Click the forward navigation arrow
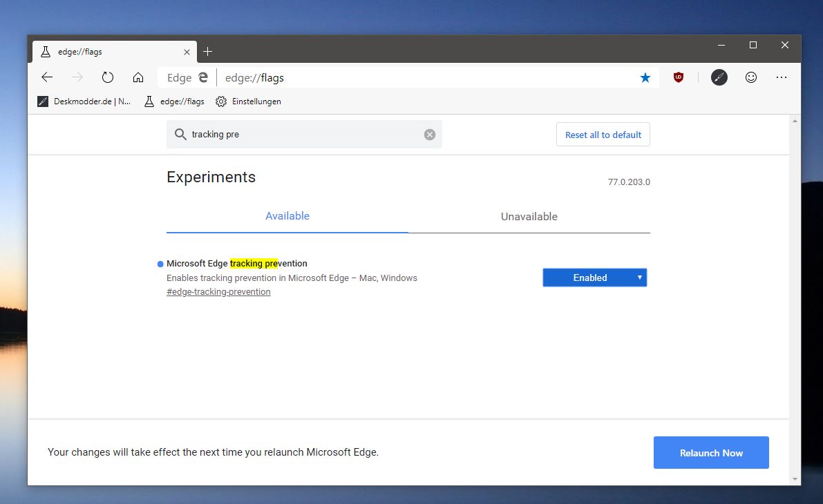 tap(77, 77)
